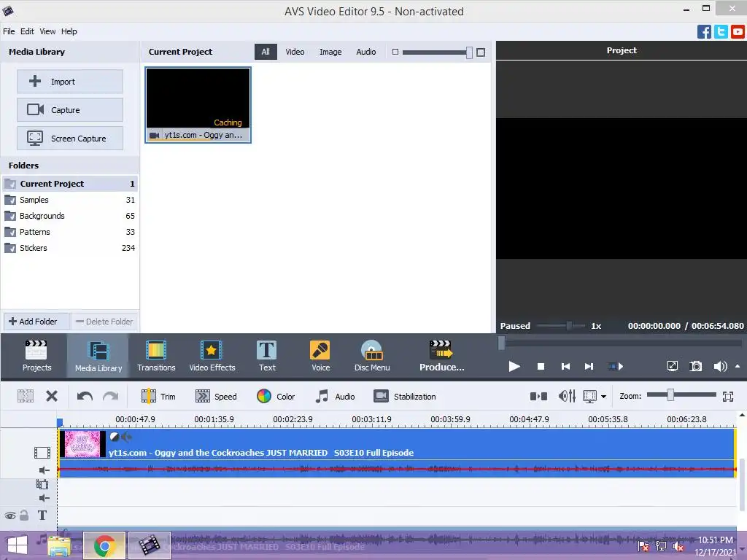The image size is (747, 560).
Task: Open the Transitions section
Action: pyautogui.click(x=156, y=356)
